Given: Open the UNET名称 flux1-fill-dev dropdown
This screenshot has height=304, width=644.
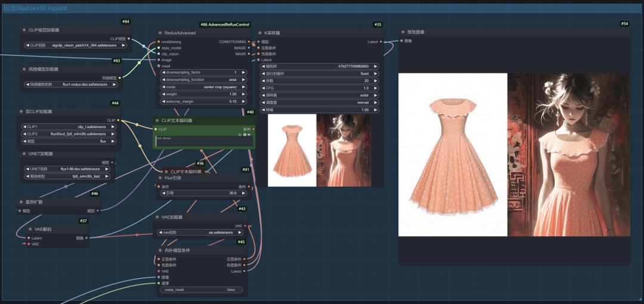Looking at the screenshot, I should pos(67,169).
